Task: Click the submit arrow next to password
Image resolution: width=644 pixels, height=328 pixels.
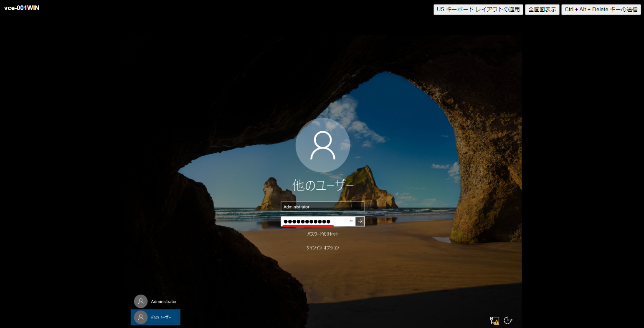Action: pyautogui.click(x=360, y=221)
